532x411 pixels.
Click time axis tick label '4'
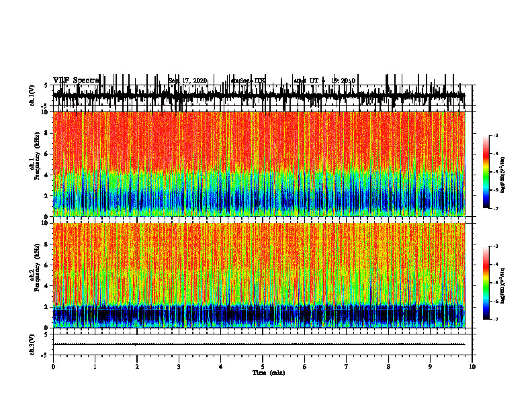click(x=220, y=367)
